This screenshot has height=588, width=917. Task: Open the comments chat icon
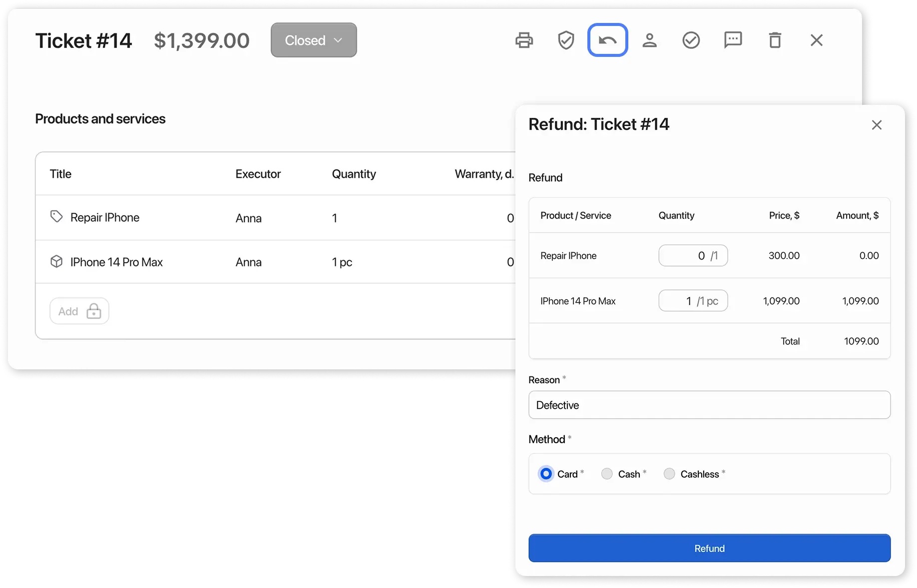(733, 40)
